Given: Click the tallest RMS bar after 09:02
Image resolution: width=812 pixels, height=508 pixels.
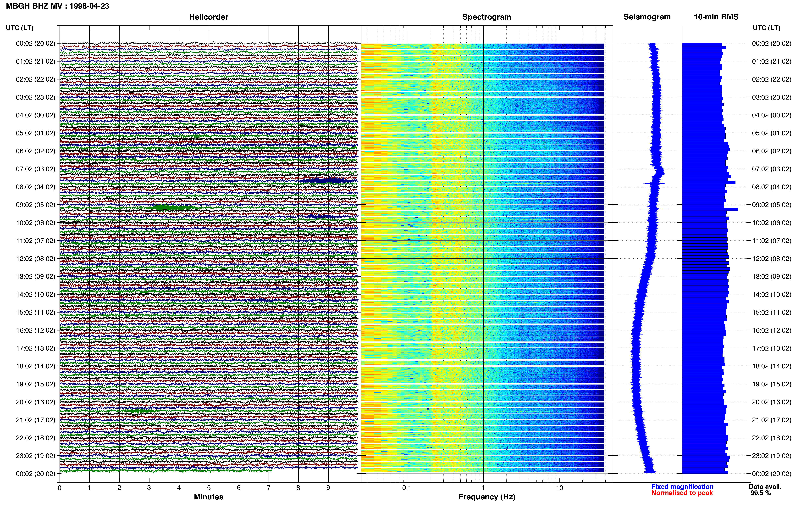Looking at the screenshot, I should (x=710, y=209).
